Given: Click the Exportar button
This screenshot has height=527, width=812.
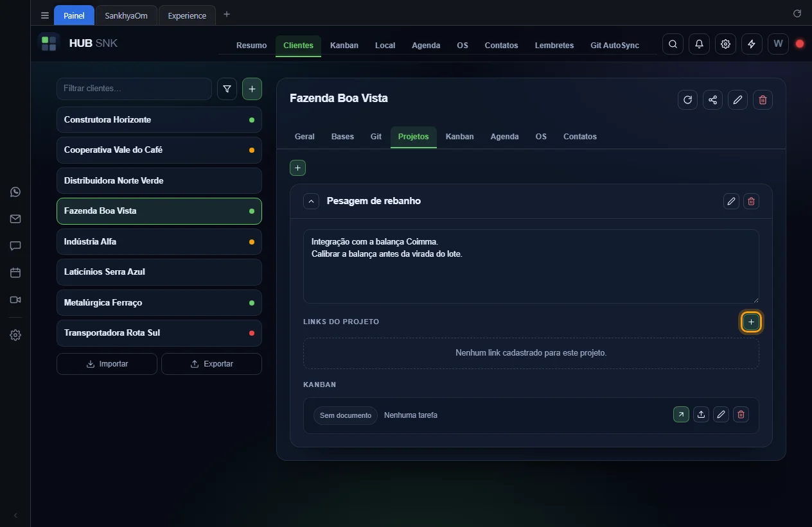Looking at the screenshot, I should [x=211, y=364].
